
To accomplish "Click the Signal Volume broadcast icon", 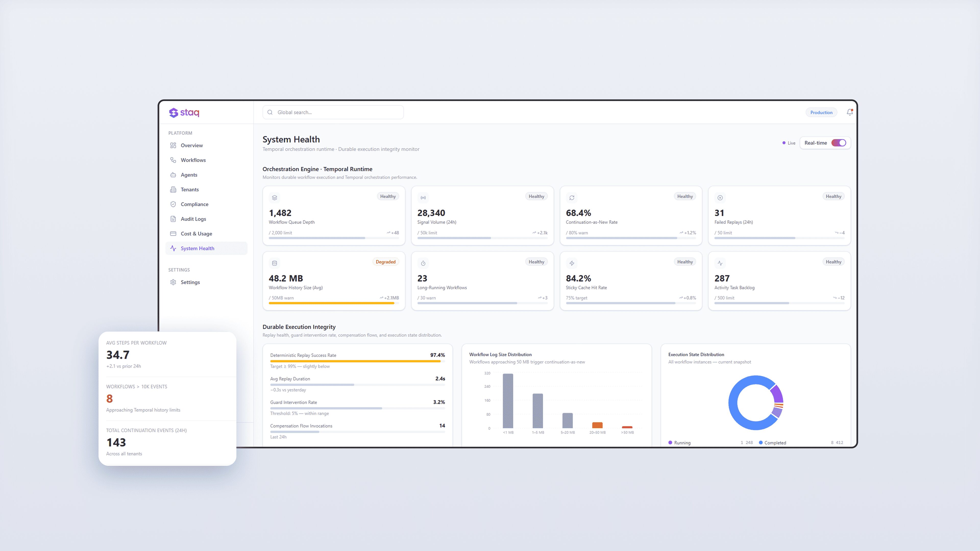I will click(x=423, y=198).
